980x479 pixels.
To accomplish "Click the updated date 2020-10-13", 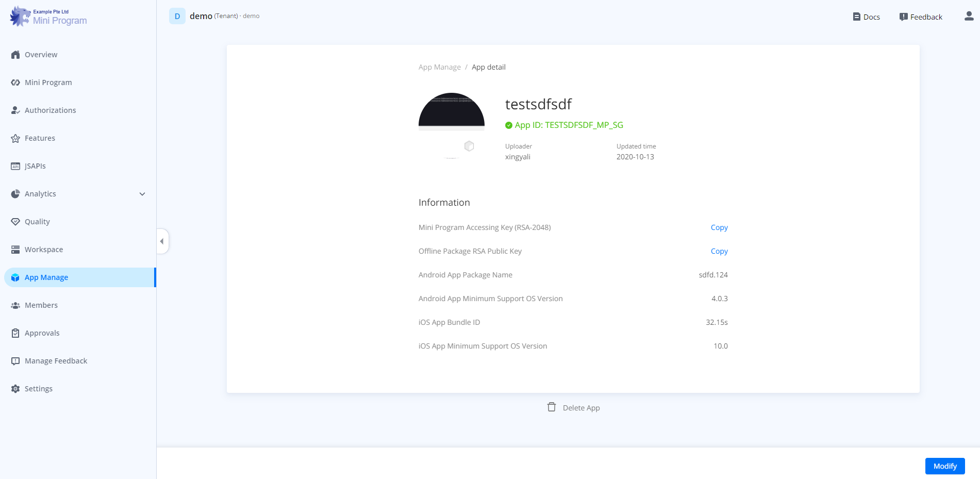I will click(635, 157).
